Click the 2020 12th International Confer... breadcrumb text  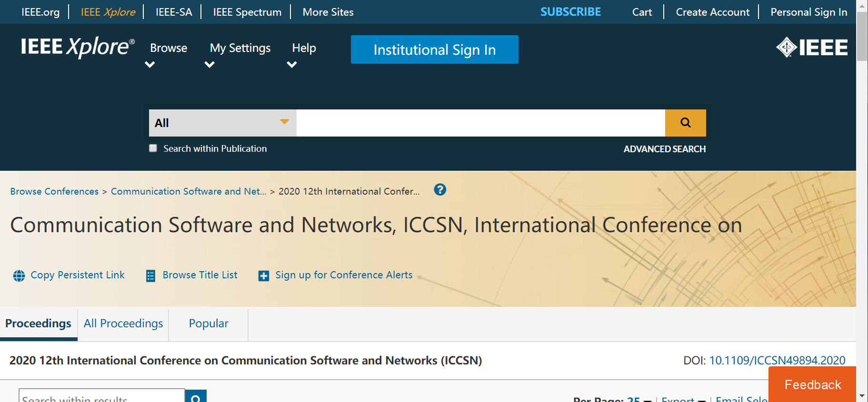point(349,191)
